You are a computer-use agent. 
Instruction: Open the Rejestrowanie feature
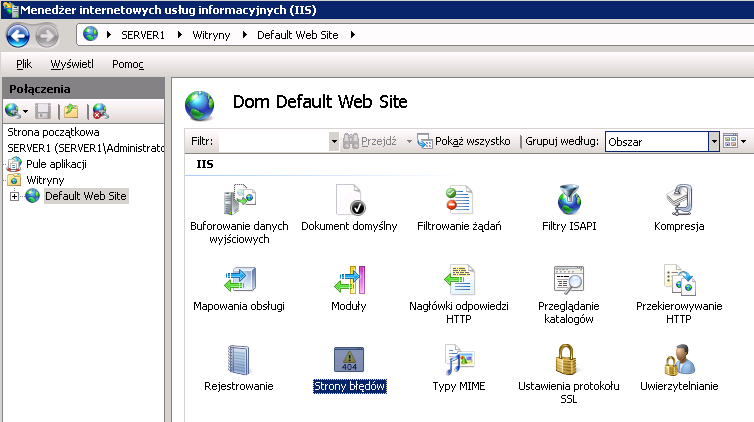coord(239,368)
